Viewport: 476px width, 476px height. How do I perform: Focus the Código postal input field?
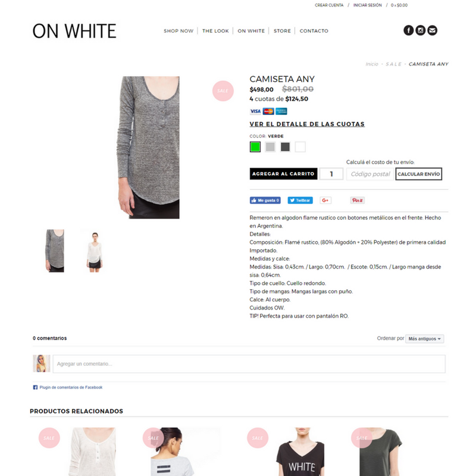370,174
